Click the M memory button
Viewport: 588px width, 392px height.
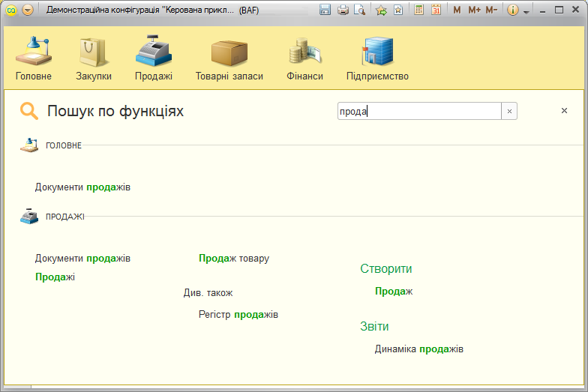[x=457, y=10]
